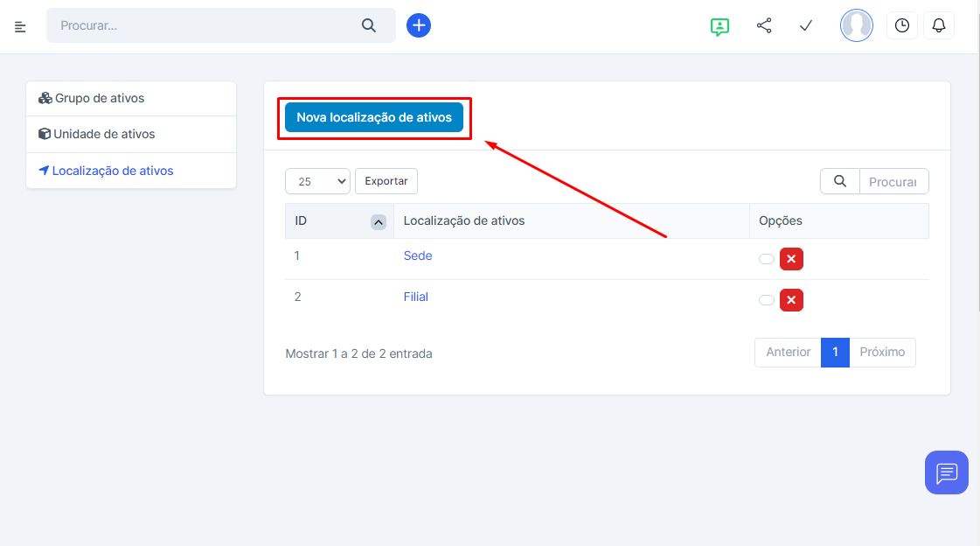Toggle the switch for Filial row
980x546 pixels.
(x=767, y=300)
